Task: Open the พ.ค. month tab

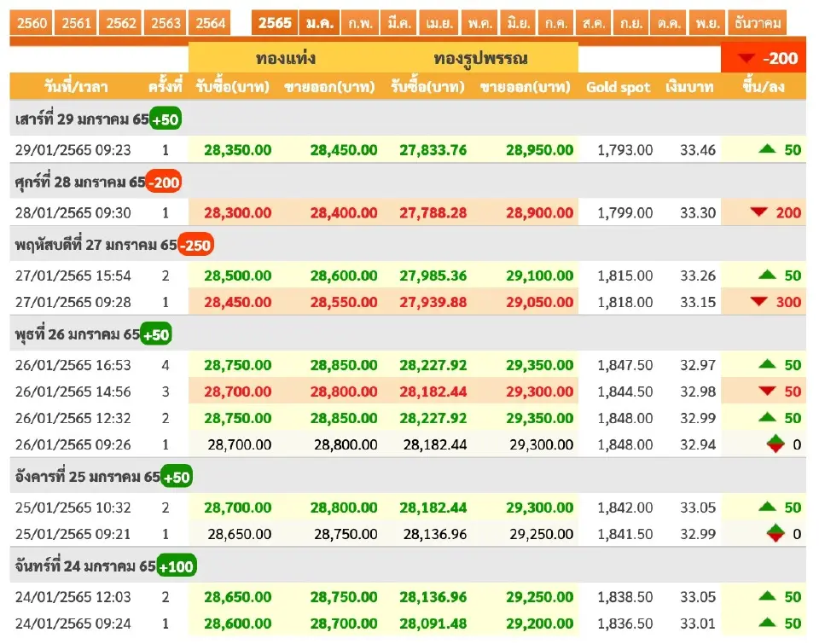Action: pos(480,23)
